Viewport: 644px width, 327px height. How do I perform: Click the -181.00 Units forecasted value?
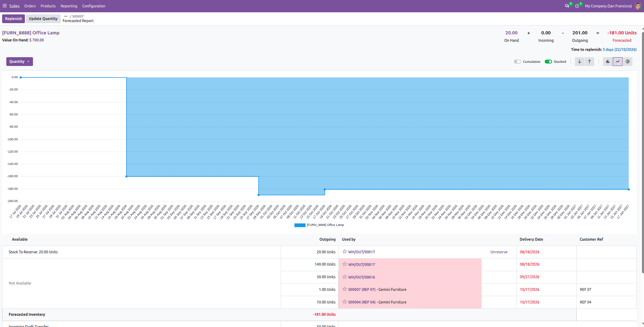(x=622, y=33)
